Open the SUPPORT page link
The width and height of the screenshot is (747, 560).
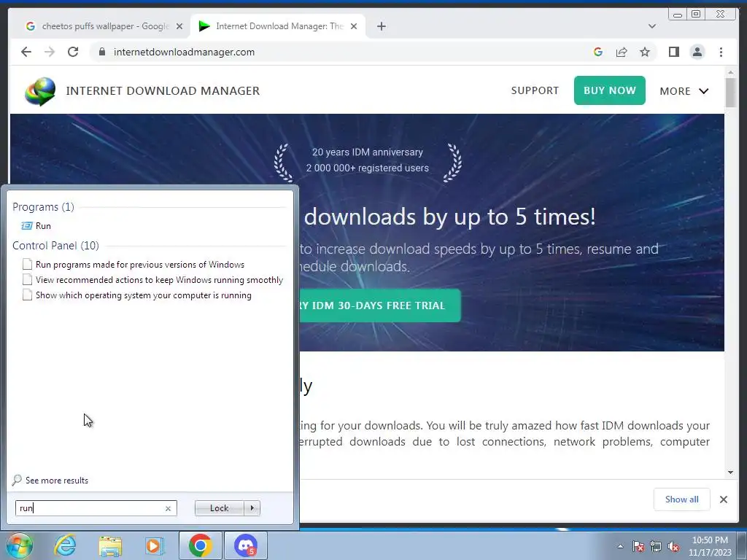coord(535,90)
